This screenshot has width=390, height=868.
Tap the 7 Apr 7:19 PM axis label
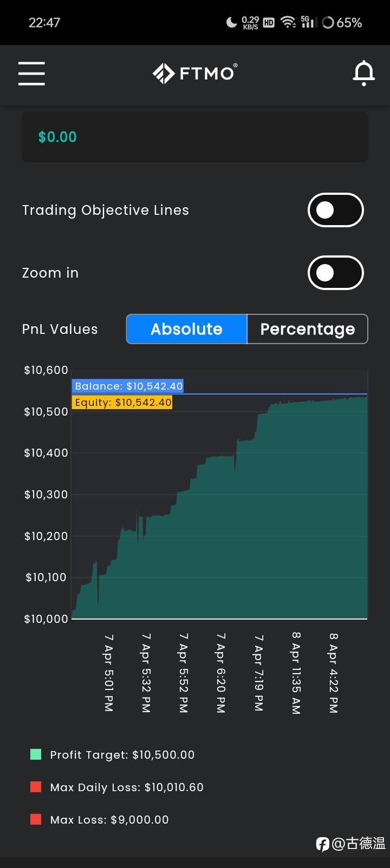pyautogui.click(x=259, y=673)
